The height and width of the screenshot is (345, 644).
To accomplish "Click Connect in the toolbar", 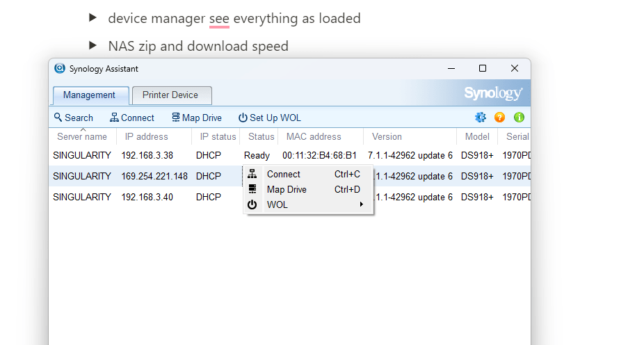I will click(132, 118).
